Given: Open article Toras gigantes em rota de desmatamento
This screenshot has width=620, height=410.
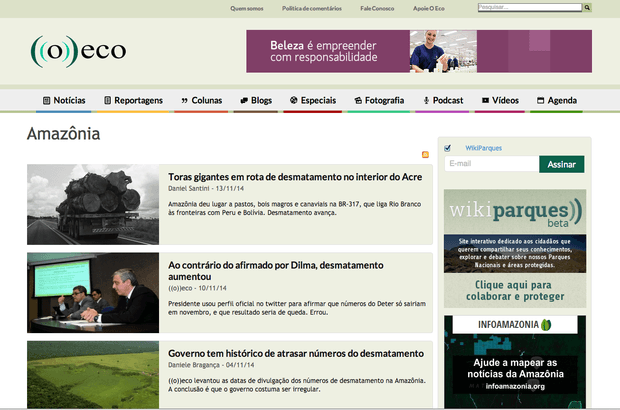Looking at the screenshot, I should [295, 177].
